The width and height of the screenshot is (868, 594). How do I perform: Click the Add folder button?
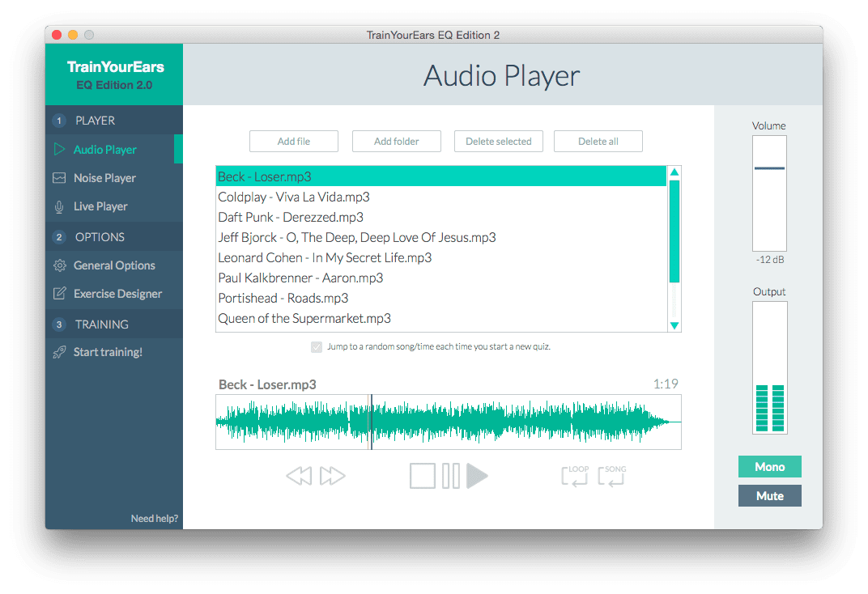396,141
